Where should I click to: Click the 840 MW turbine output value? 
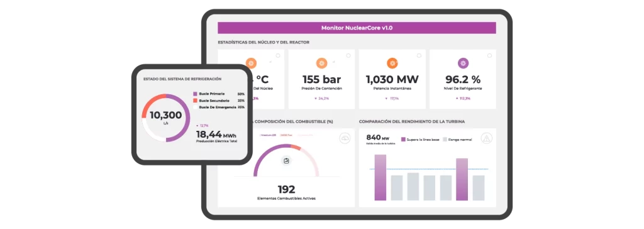pos(377,137)
